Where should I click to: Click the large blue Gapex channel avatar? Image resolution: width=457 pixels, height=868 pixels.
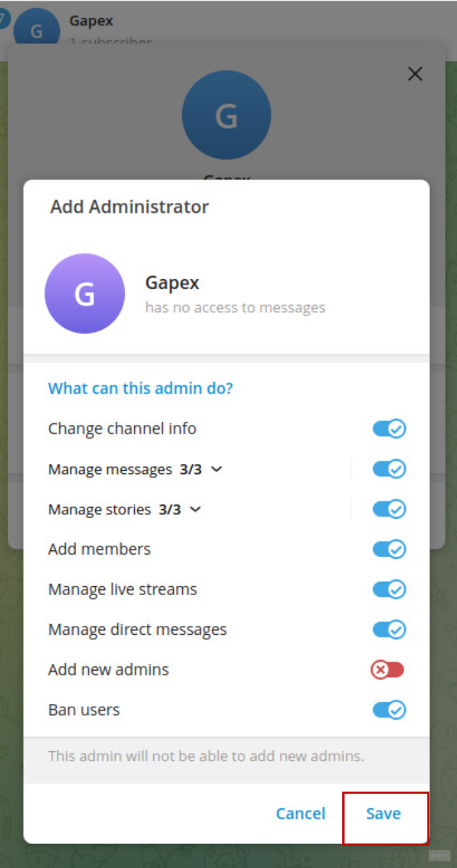pos(226,115)
